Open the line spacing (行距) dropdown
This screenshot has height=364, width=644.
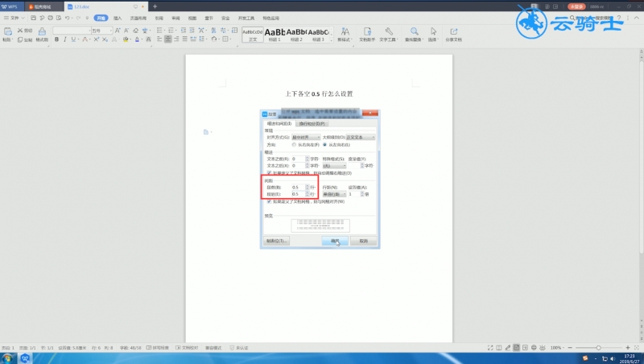pos(334,194)
